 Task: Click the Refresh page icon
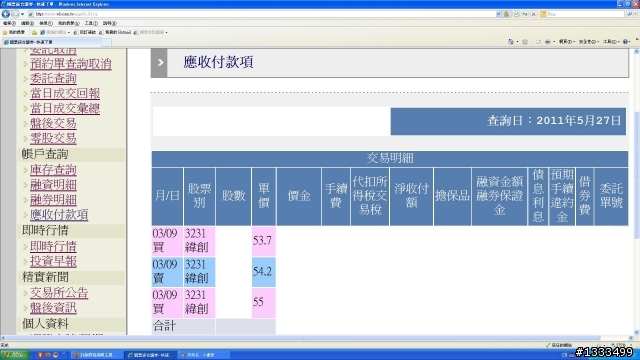click(x=525, y=14)
